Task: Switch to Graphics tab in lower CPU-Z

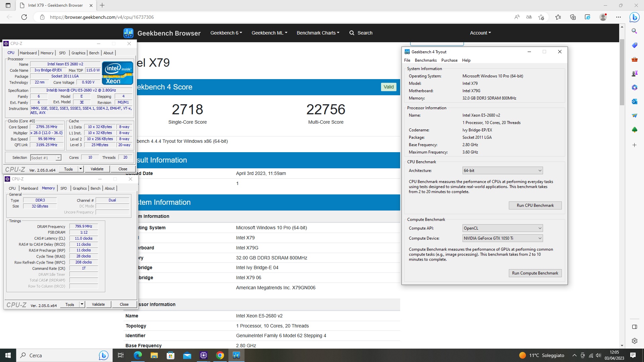Action: [80, 188]
